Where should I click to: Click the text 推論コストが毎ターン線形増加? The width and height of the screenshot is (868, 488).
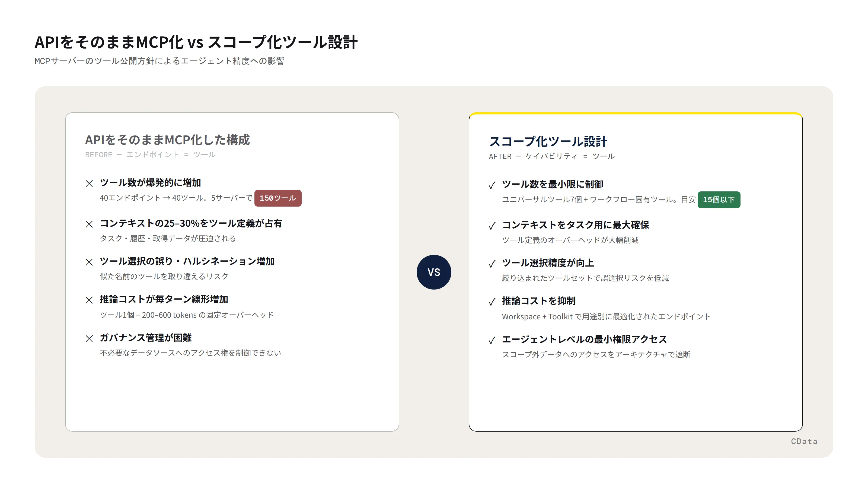click(164, 299)
